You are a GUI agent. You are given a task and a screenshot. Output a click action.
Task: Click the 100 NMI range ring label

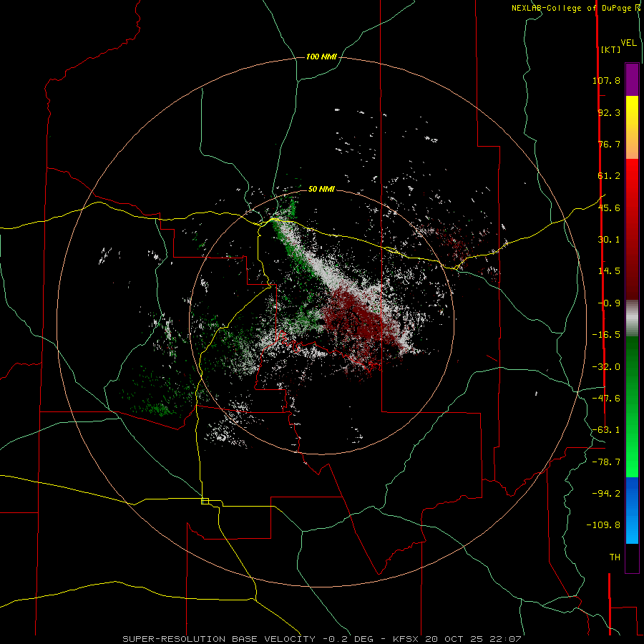tap(321, 57)
